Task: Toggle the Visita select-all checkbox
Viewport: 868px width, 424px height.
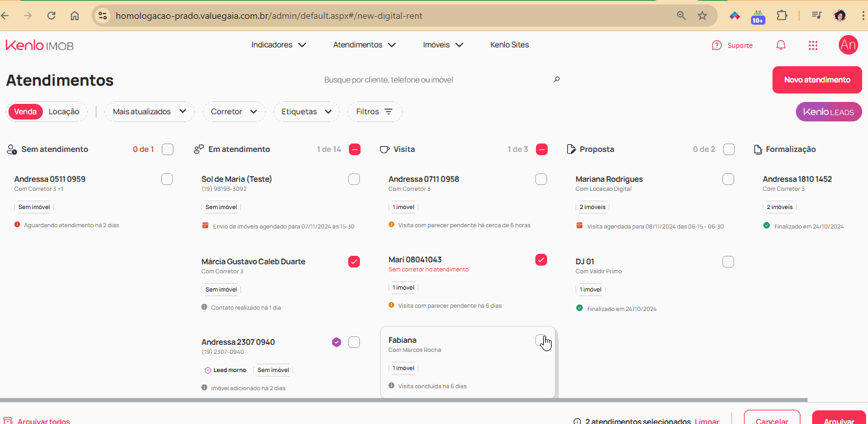Action: click(x=542, y=149)
